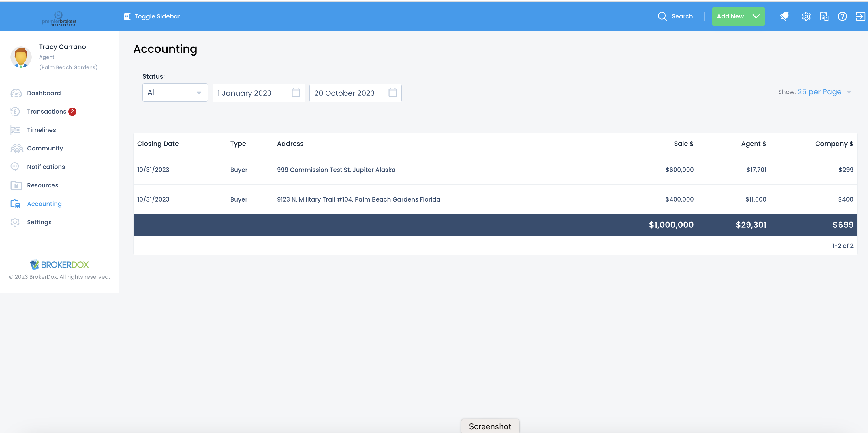Open the Status dropdown set to All
868x433 pixels.
(175, 93)
